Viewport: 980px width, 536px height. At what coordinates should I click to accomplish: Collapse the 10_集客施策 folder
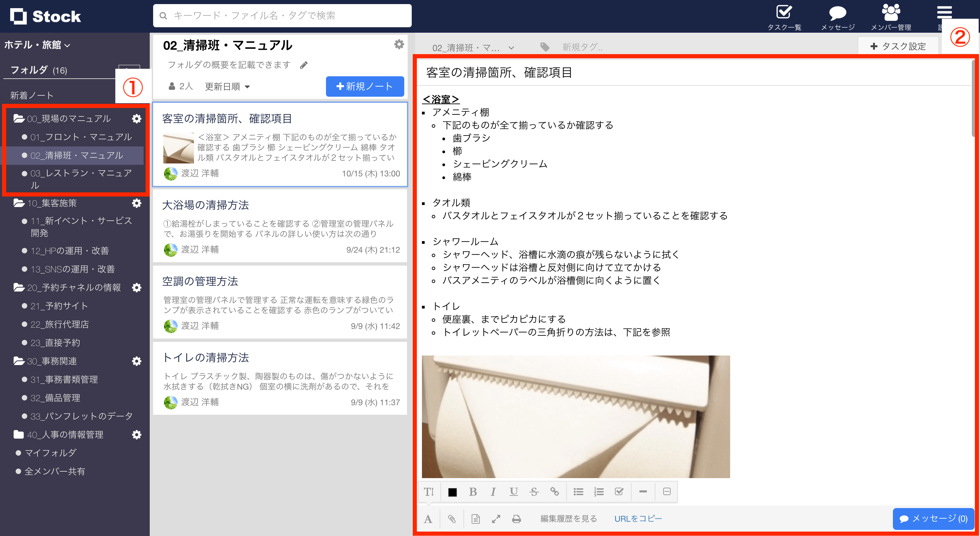[x=19, y=203]
